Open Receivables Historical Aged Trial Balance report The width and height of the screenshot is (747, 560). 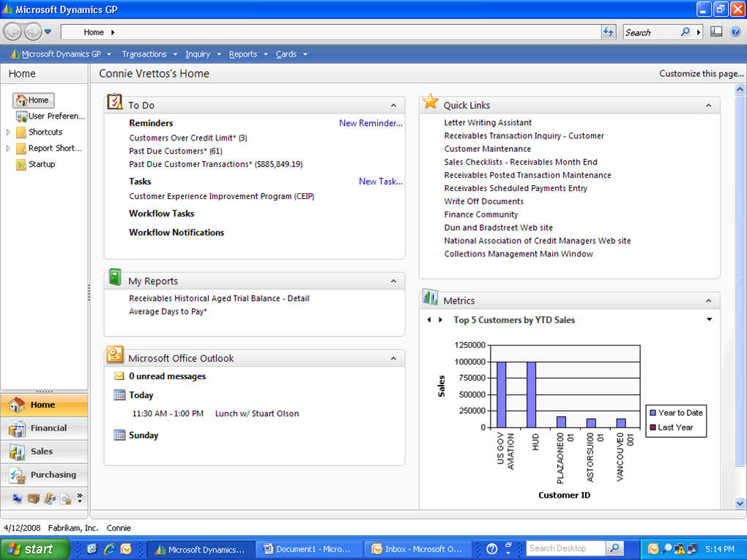[x=219, y=299]
